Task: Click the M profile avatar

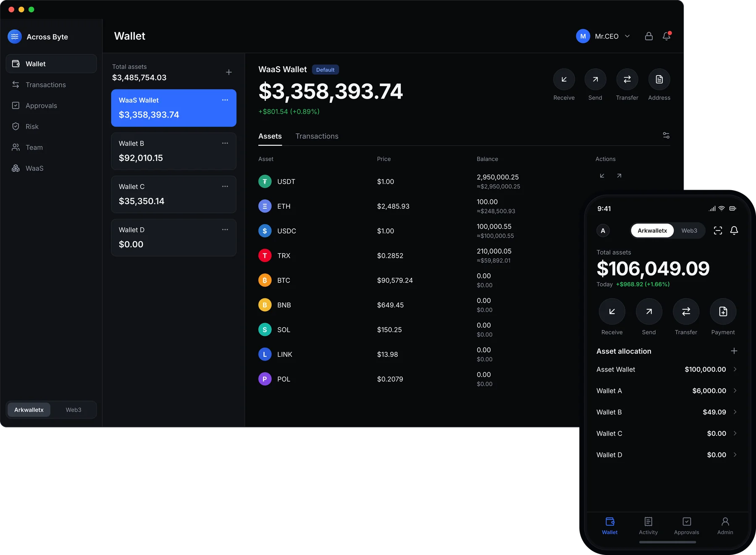Action: 583,36
